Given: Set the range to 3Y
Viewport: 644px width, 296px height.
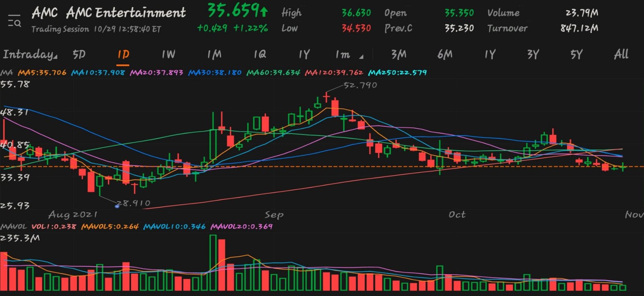Looking at the screenshot, I should pyautogui.click(x=533, y=54).
